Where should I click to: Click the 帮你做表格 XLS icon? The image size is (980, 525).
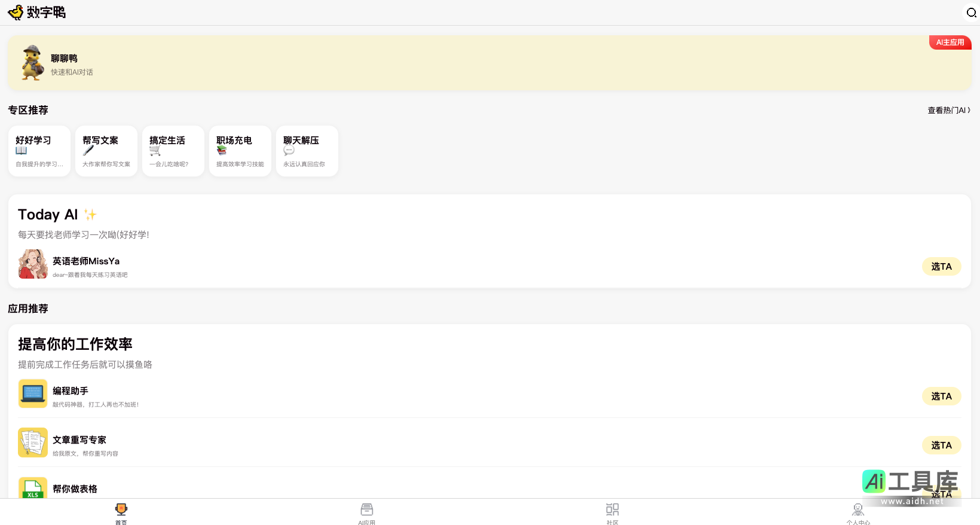tap(33, 488)
